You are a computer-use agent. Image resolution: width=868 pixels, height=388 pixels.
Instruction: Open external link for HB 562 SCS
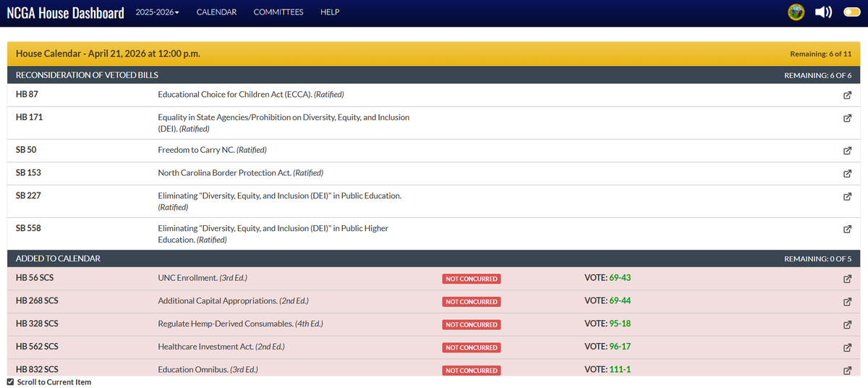(847, 347)
